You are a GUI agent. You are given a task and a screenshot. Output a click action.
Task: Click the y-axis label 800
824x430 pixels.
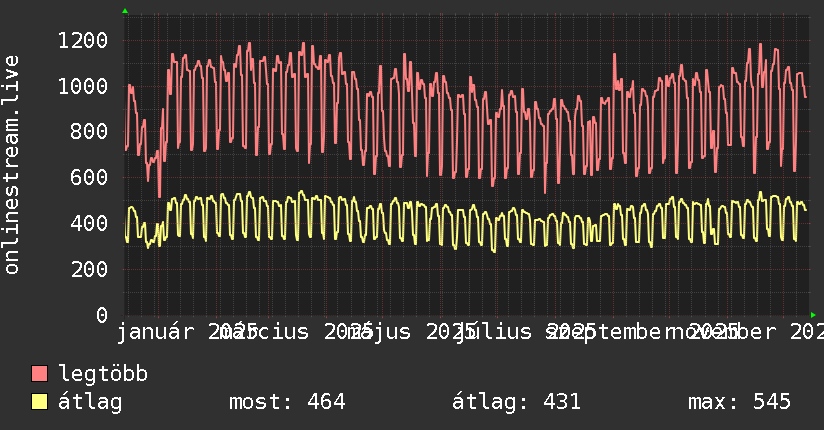tap(89, 131)
